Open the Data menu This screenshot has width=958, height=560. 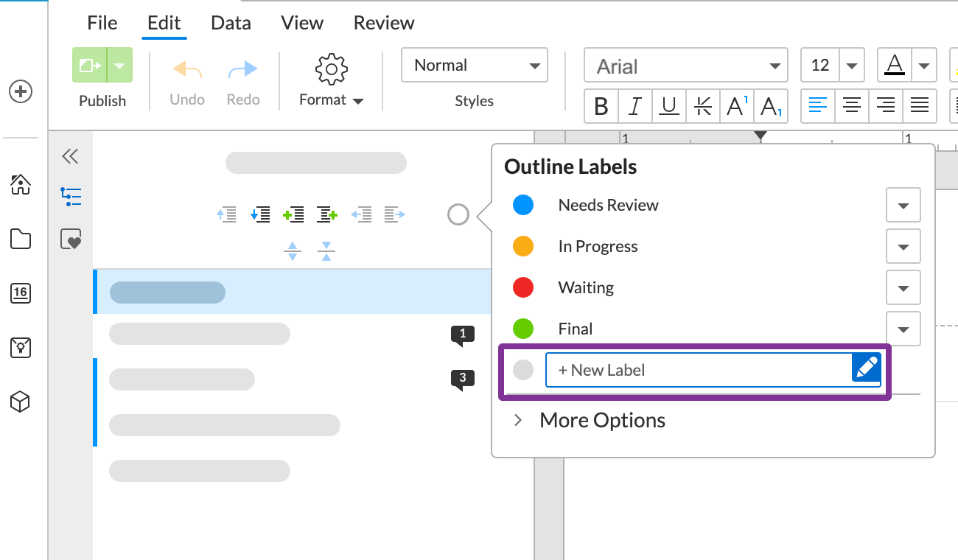click(x=231, y=23)
